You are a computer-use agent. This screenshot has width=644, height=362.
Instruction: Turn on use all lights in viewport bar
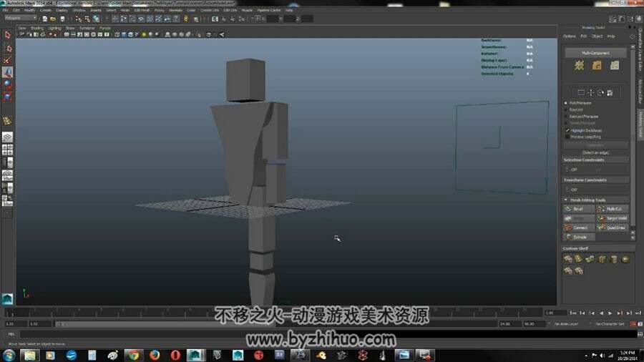[144, 34]
